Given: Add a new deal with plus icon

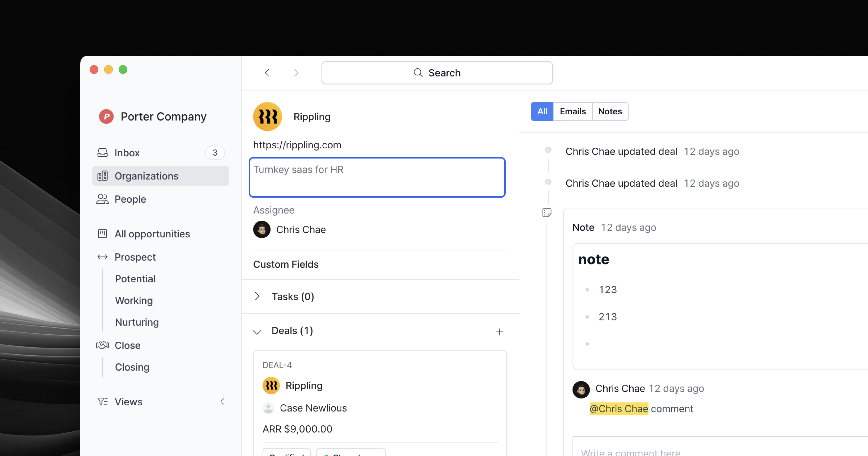Looking at the screenshot, I should pyautogui.click(x=499, y=332).
